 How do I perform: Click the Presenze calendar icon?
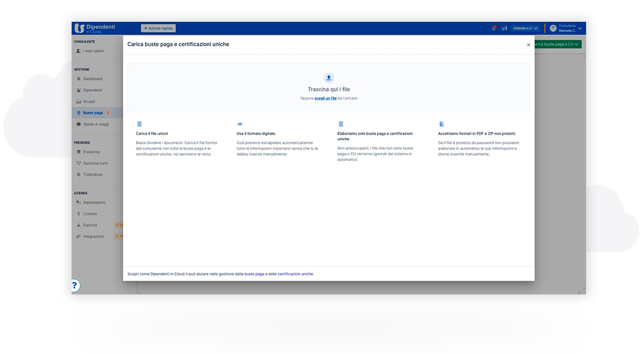[x=78, y=152]
